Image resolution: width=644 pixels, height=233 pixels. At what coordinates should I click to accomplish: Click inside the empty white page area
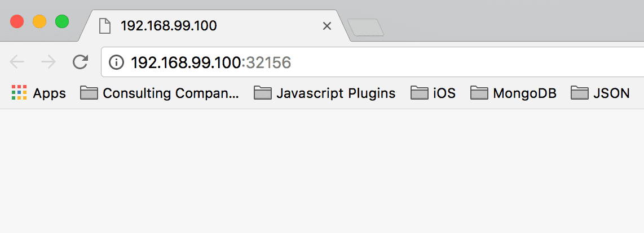pyautogui.click(x=322, y=171)
